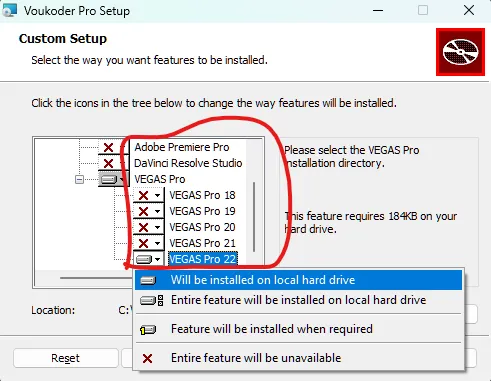The height and width of the screenshot is (381, 491).
Task: Click the Voukoder Pro installer icon in title bar
Action: [9, 10]
